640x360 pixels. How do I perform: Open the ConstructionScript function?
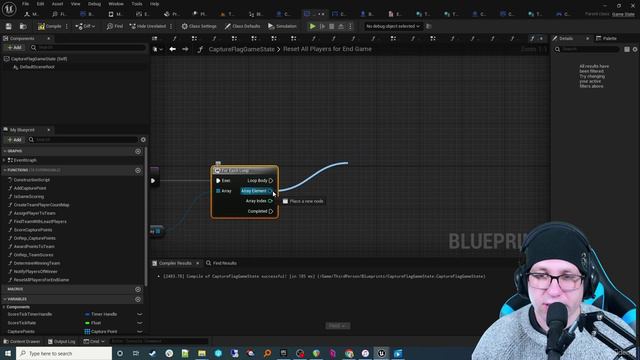point(31,180)
